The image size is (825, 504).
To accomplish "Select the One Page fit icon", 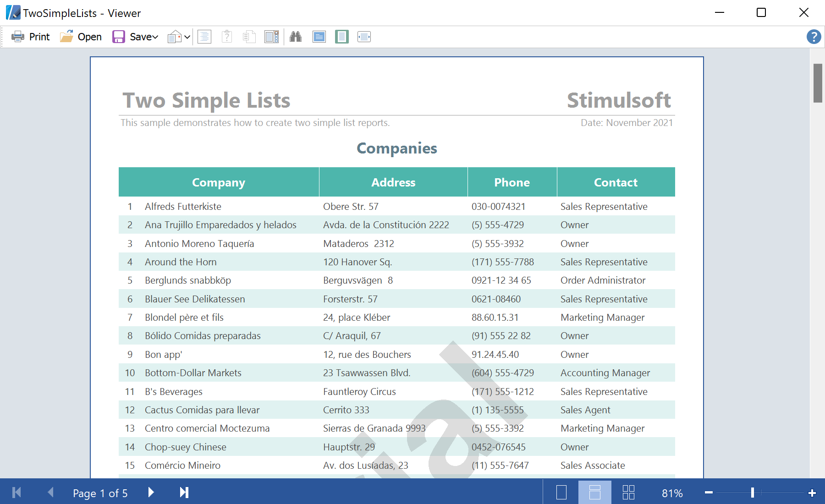I will point(342,37).
